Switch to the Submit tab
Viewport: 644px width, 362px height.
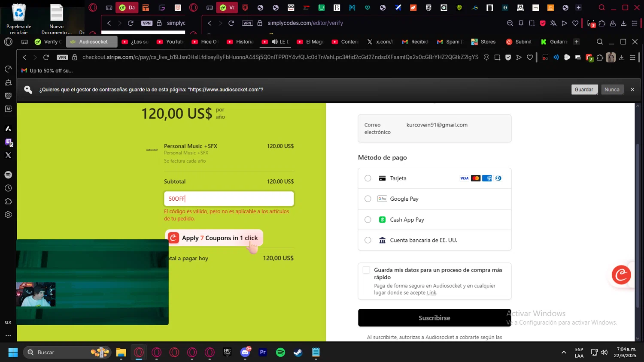coord(519,42)
